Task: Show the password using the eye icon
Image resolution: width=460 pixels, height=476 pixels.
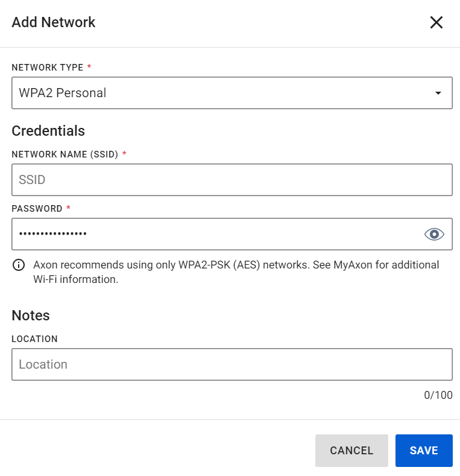Action: click(434, 234)
